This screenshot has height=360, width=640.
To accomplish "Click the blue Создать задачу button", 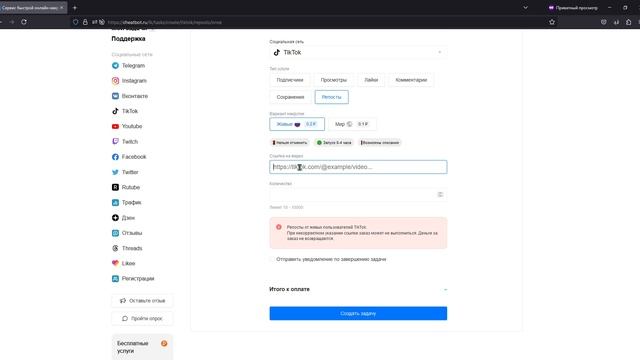I will pos(358,313).
